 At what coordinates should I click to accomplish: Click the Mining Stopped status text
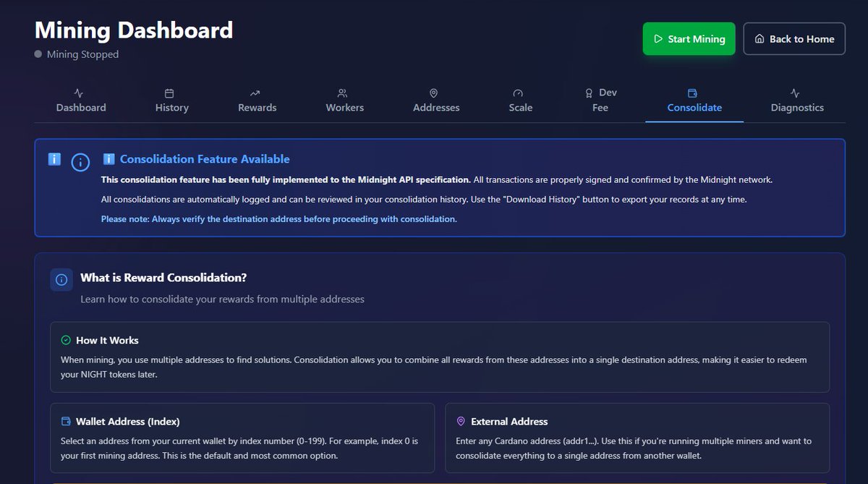click(x=82, y=54)
